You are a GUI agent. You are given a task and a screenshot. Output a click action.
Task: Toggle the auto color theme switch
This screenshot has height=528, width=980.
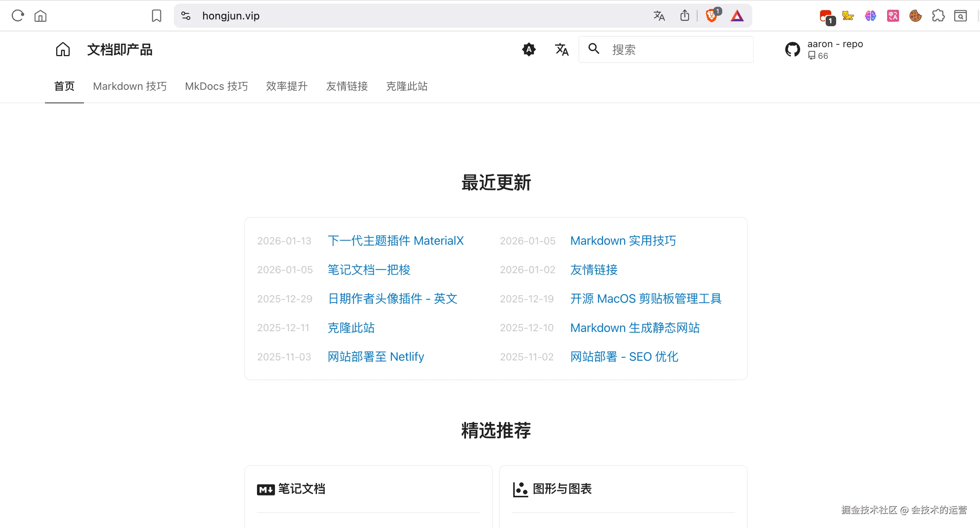(529, 49)
